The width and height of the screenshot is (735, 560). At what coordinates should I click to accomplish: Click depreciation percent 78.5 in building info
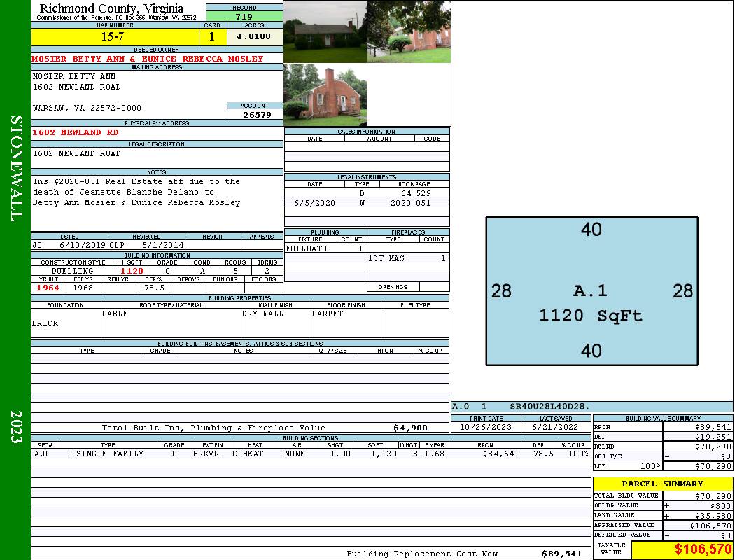click(x=154, y=288)
